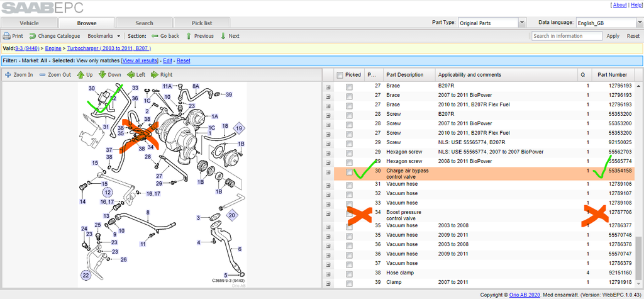The height and width of the screenshot is (299, 644).
Task: Click View all results link
Action: tap(140, 60)
